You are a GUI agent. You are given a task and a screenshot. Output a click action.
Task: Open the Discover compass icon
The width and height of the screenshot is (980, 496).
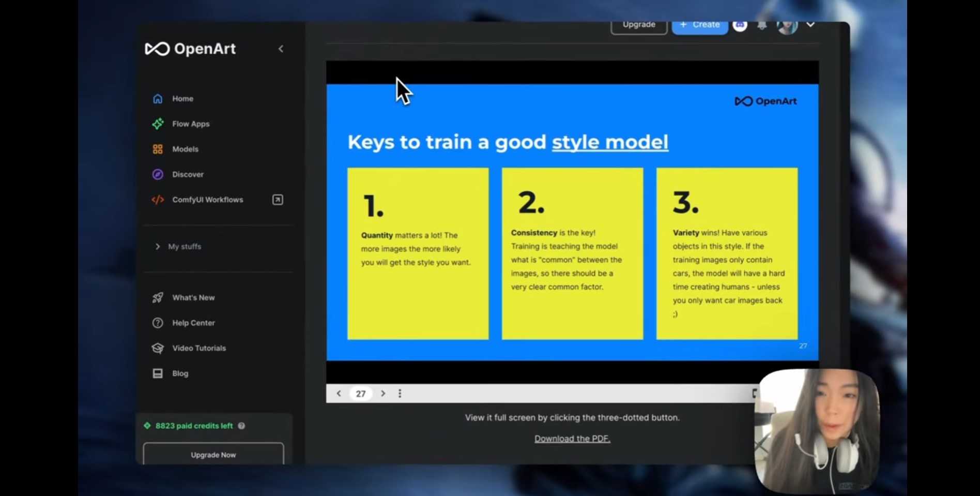[158, 174]
